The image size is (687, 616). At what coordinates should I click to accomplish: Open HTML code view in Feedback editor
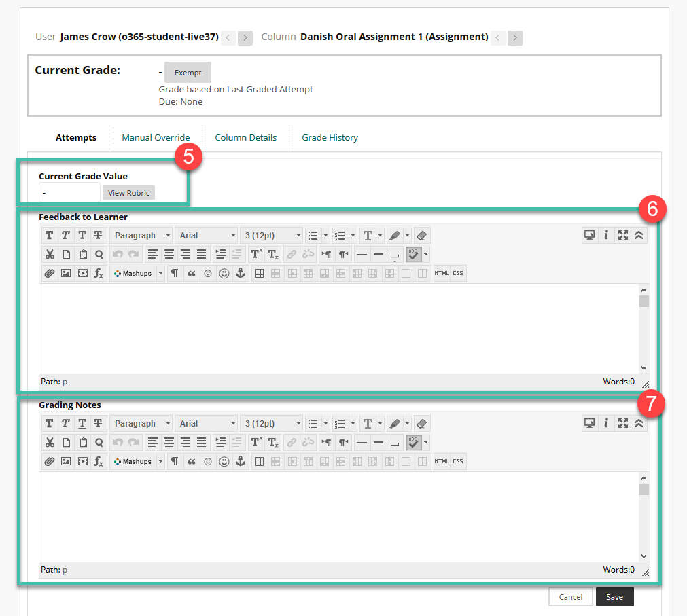coord(441,273)
